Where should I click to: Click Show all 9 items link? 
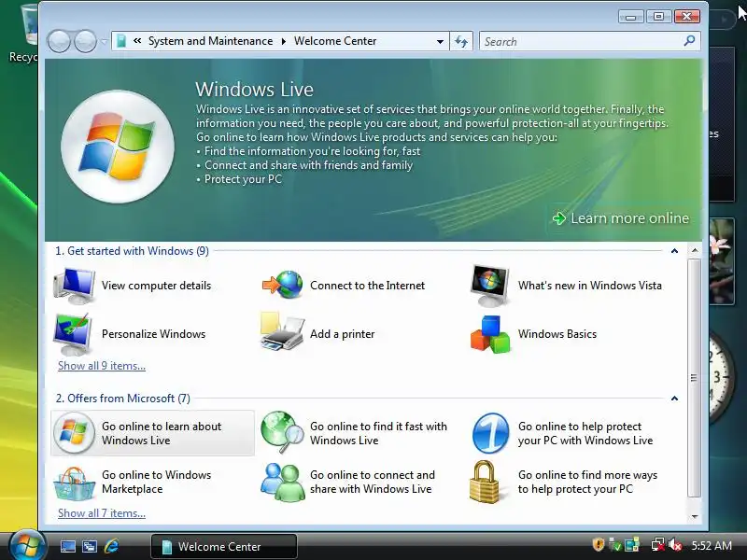pyautogui.click(x=102, y=366)
